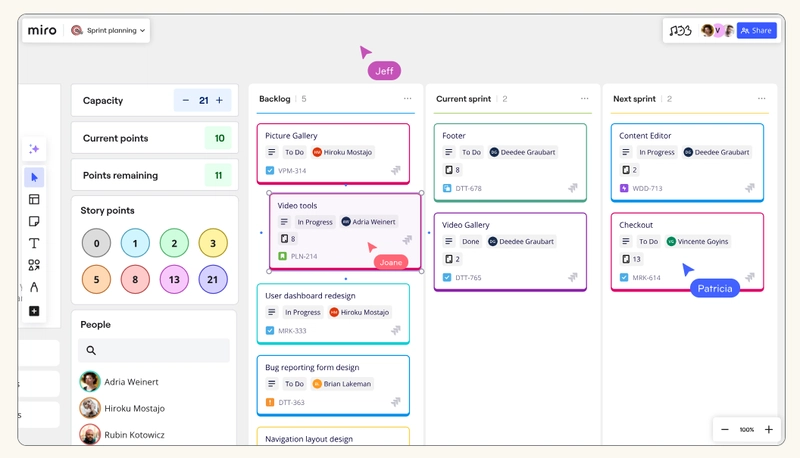This screenshot has height=458, width=800.
Task: Open more tools plus icon
Action: [x=34, y=311]
